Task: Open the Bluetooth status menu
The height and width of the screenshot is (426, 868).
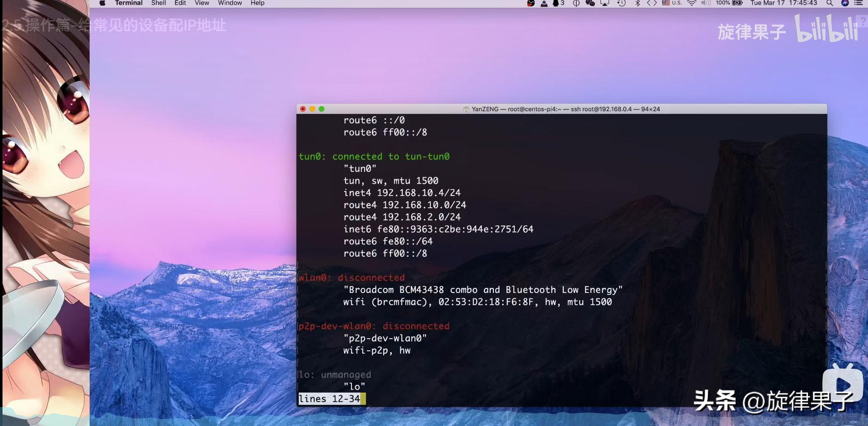Action: pyautogui.click(x=638, y=3)
